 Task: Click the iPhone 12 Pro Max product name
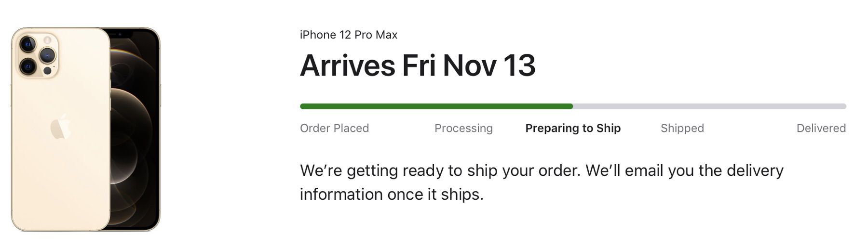(x=349, y=35)
